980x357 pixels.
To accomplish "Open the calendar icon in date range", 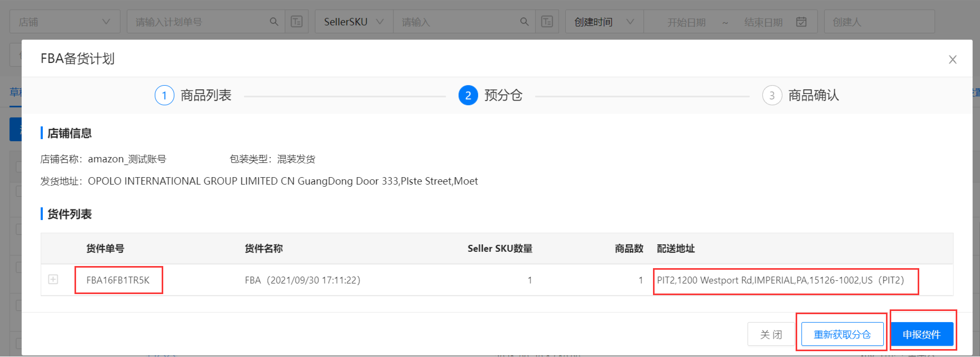I will coord(801,22).
